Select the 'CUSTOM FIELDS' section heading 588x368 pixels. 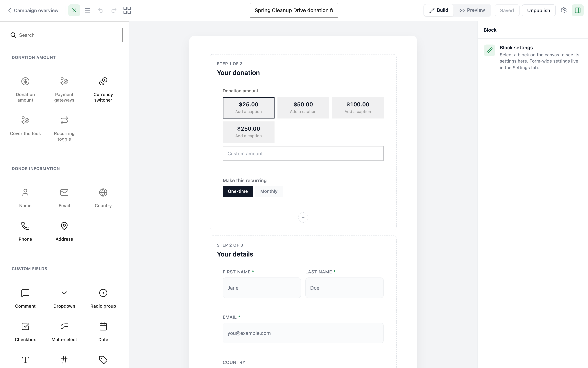click(x=29, y=269)
